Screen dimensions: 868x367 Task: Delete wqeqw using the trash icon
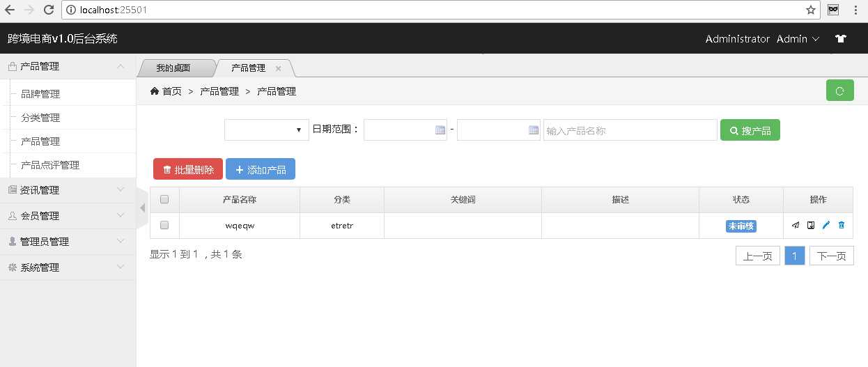click(x=842, y=225)
